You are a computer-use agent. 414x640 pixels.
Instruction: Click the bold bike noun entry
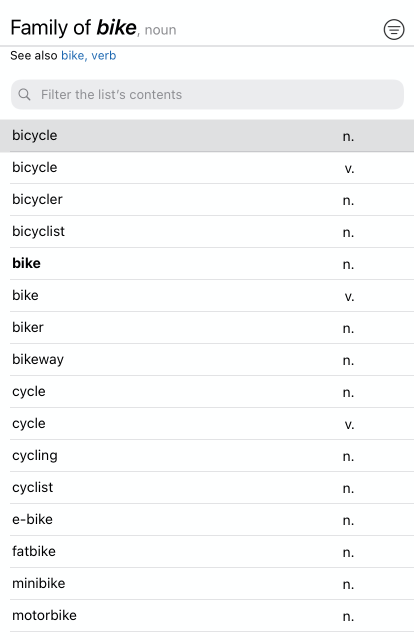click(x=212, y=263)
